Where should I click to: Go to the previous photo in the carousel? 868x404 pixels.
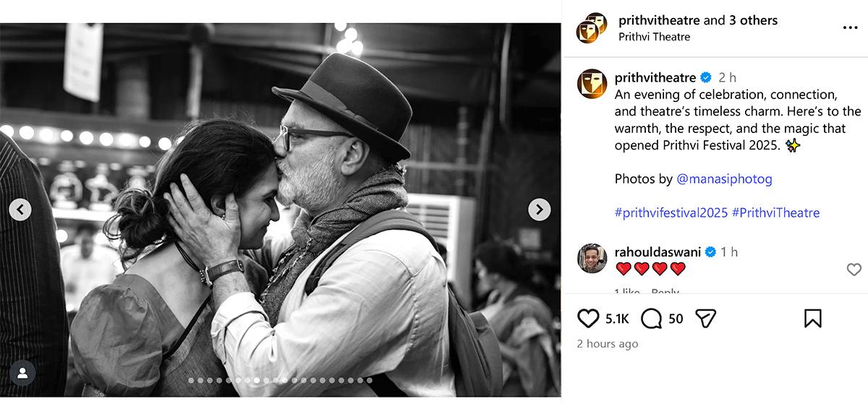coord(20,210)
